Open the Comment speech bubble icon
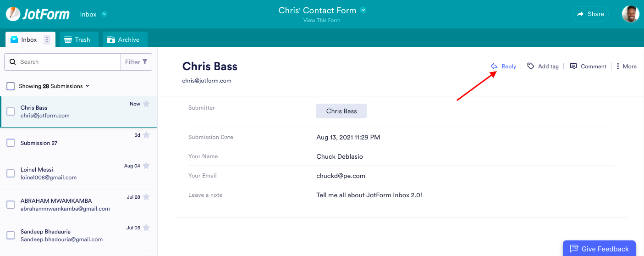Image resolution: width=644 pixels, height=256 pixels. (573, 67)
